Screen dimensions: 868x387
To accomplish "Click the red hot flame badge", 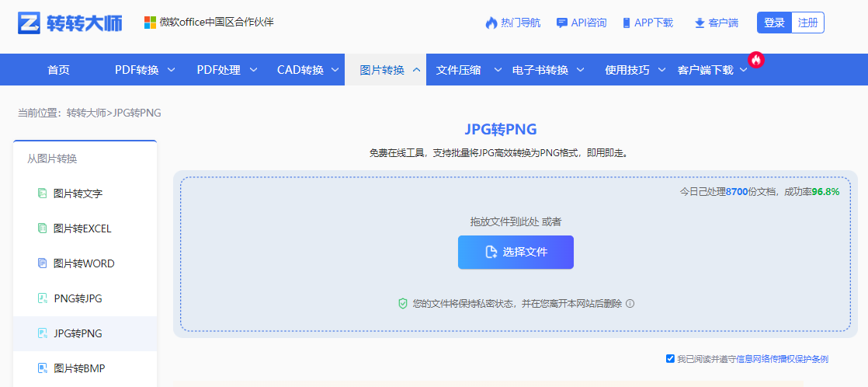I will pos(755,59).
